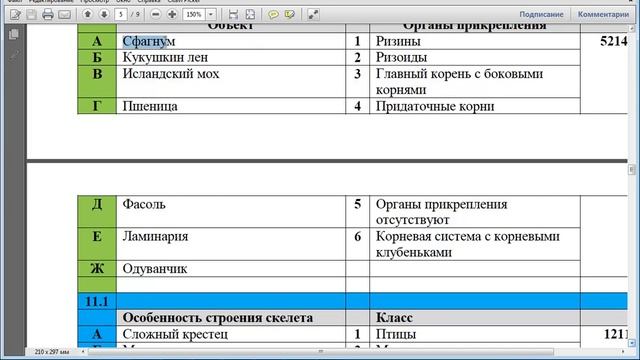This screenshot has width=640, height=360.
Task: Click the answer code 5214
Action: tap(613, 41)
